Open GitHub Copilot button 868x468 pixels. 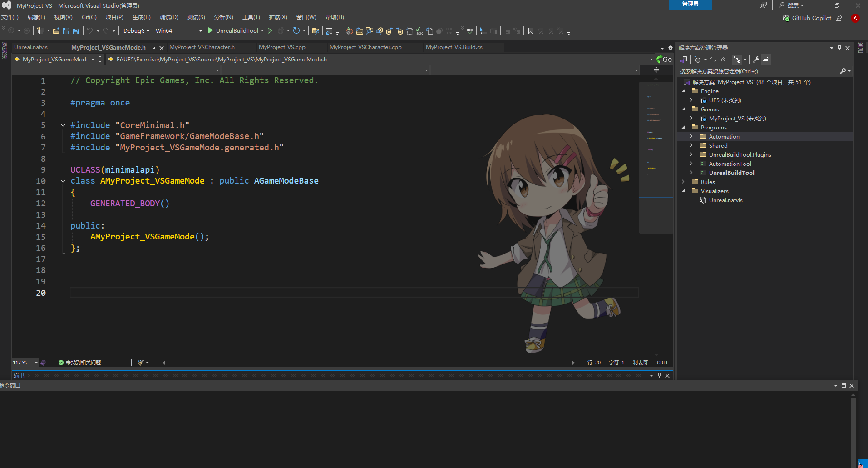click(807, 18)
